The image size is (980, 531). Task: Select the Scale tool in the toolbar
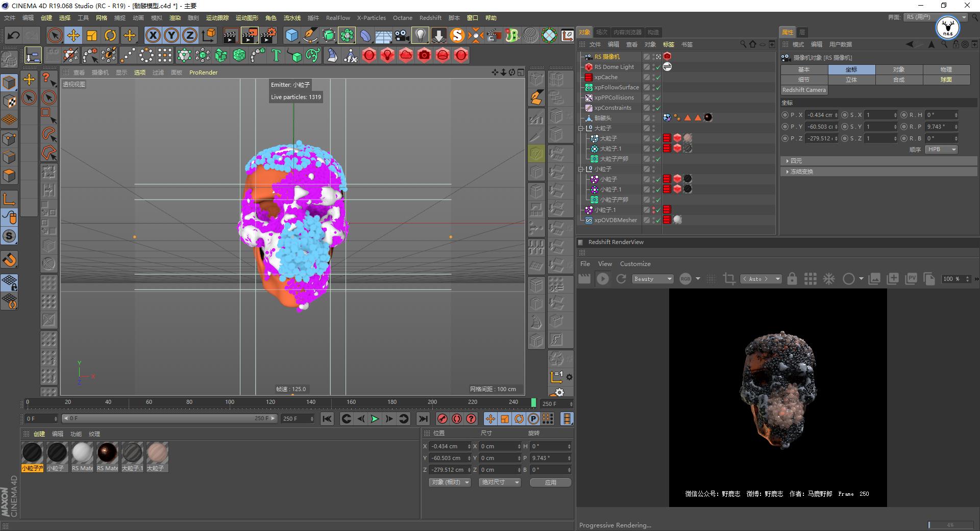(x=92, y=35)
